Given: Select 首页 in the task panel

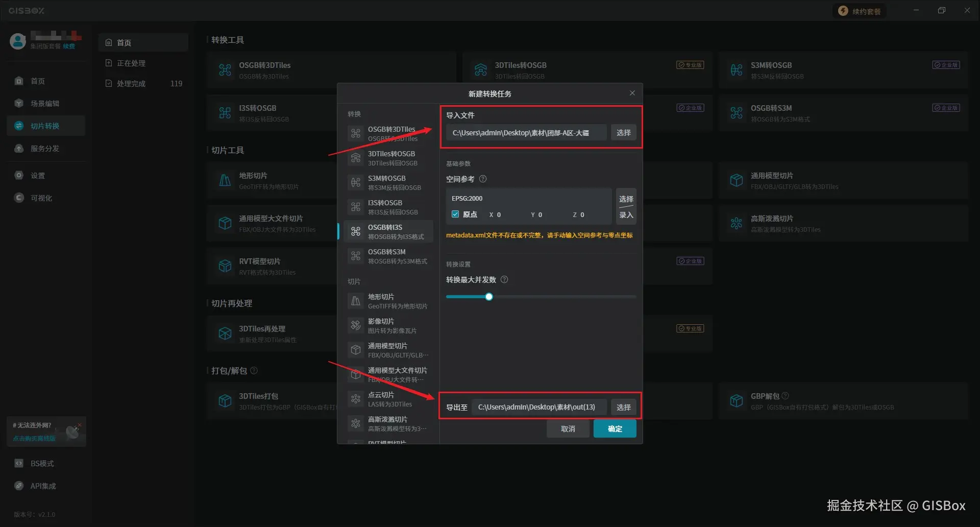Looking at the screenshot, I should tap(143, 42).
